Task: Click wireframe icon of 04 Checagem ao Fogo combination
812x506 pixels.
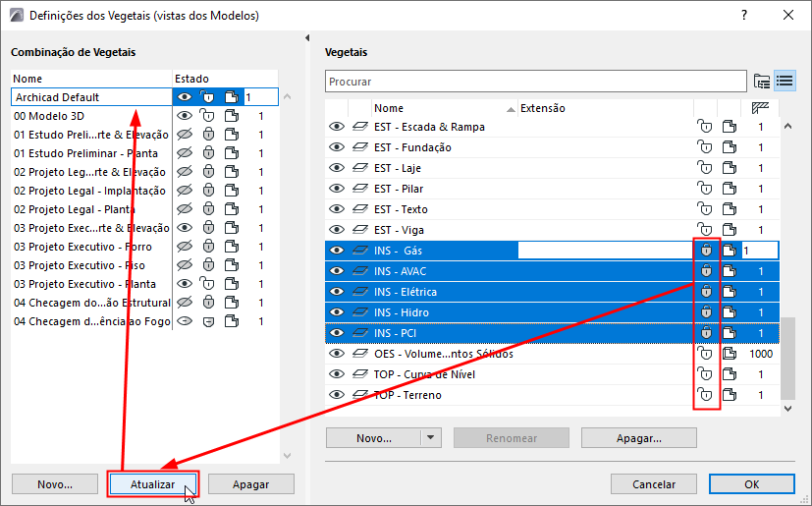Action: [232, 321]
